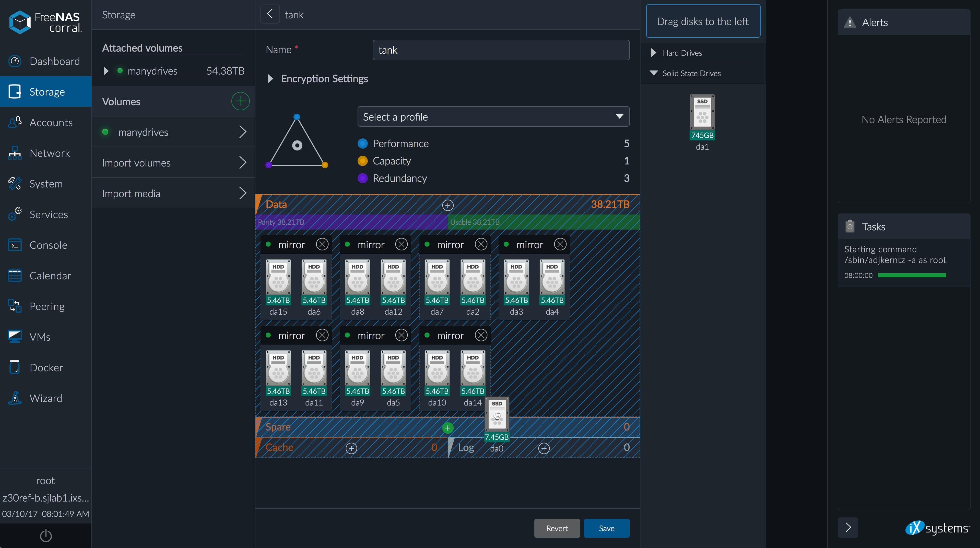The height and width of the screenshot is (548, 980).
Task: Click the back arrow next to tank
Action: pos(270,15)
